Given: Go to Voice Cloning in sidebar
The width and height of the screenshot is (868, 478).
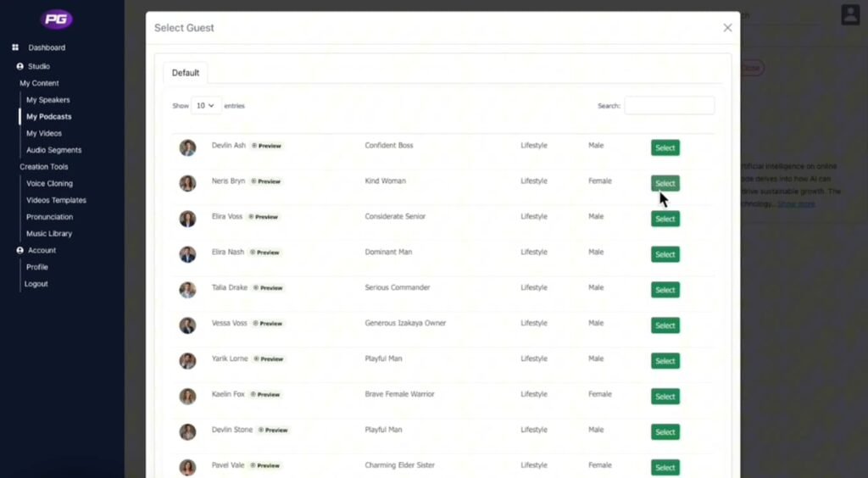Looking at the screenshot, I should [x=49, y=183].
